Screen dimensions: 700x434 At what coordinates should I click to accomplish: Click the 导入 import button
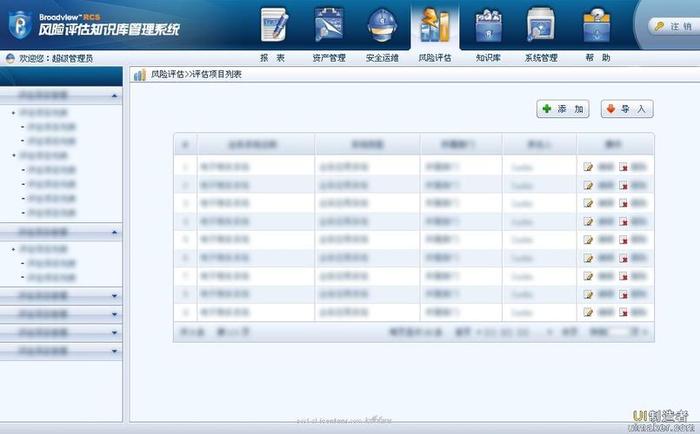click(x=627, y=109)
